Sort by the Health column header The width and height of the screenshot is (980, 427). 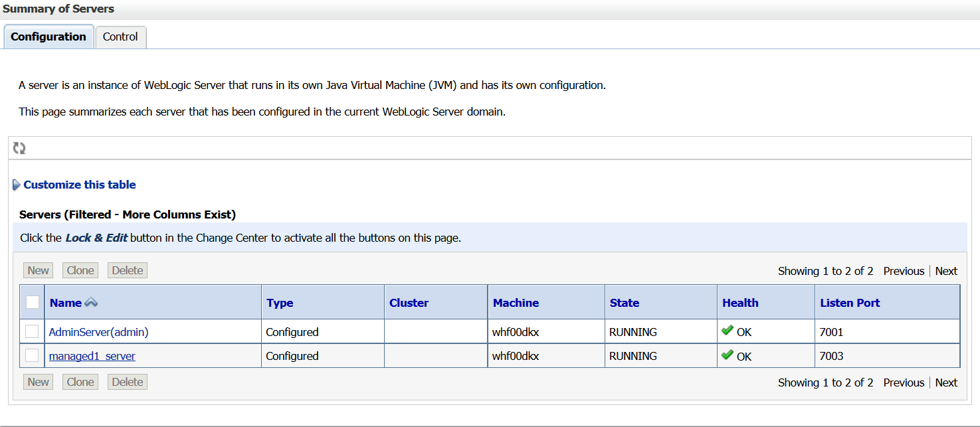[740, 303]
